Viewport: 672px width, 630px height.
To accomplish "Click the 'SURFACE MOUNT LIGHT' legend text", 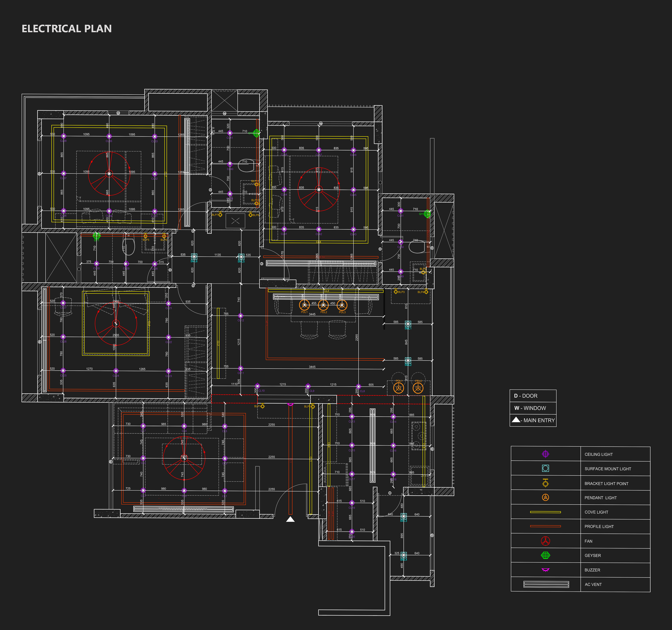I will click(607, 469).
